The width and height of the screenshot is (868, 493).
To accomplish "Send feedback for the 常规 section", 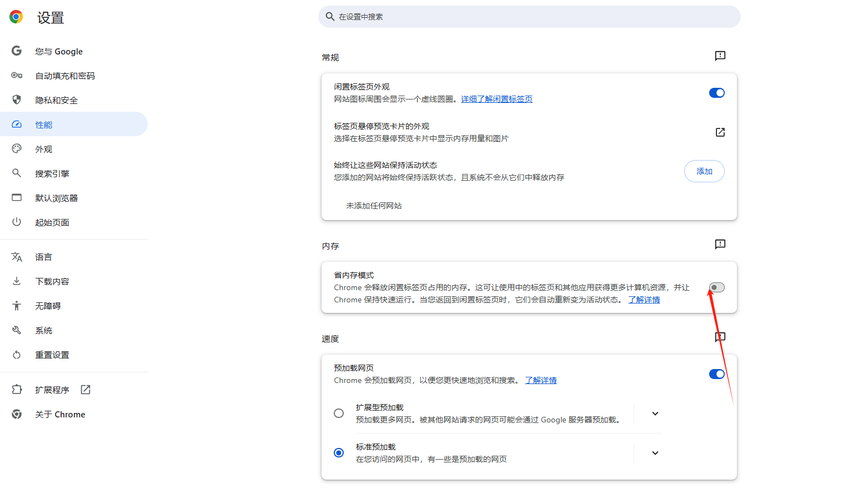I will (x=720, y=56).
